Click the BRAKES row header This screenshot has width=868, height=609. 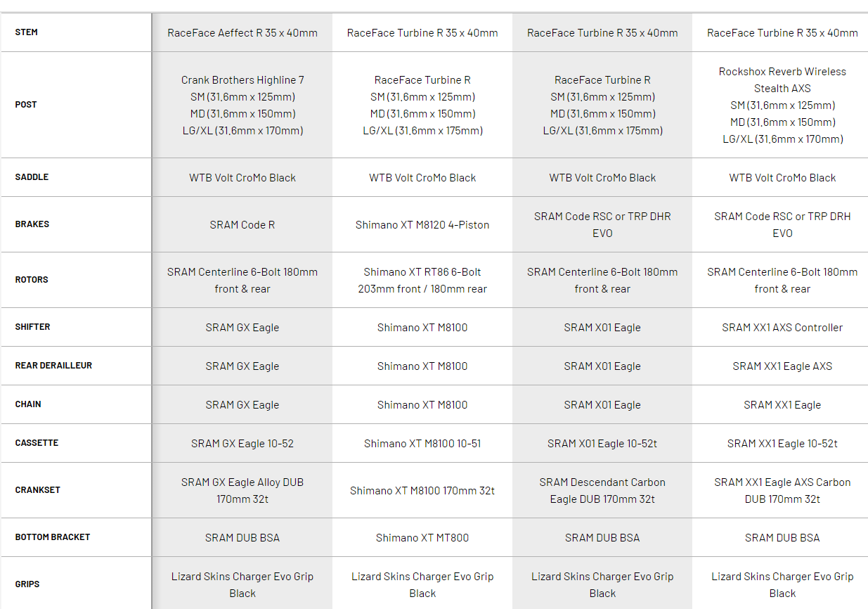[32, 224]
